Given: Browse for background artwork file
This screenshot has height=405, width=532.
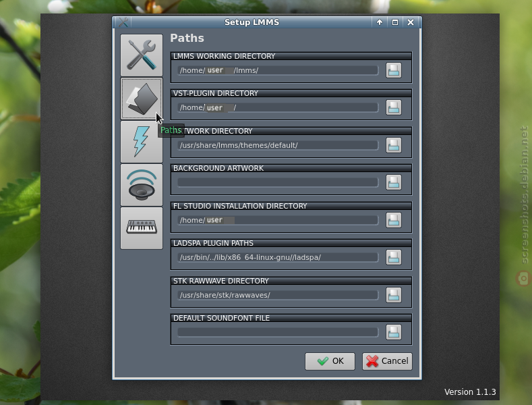Looking at the screenshot, I should 394,182.
